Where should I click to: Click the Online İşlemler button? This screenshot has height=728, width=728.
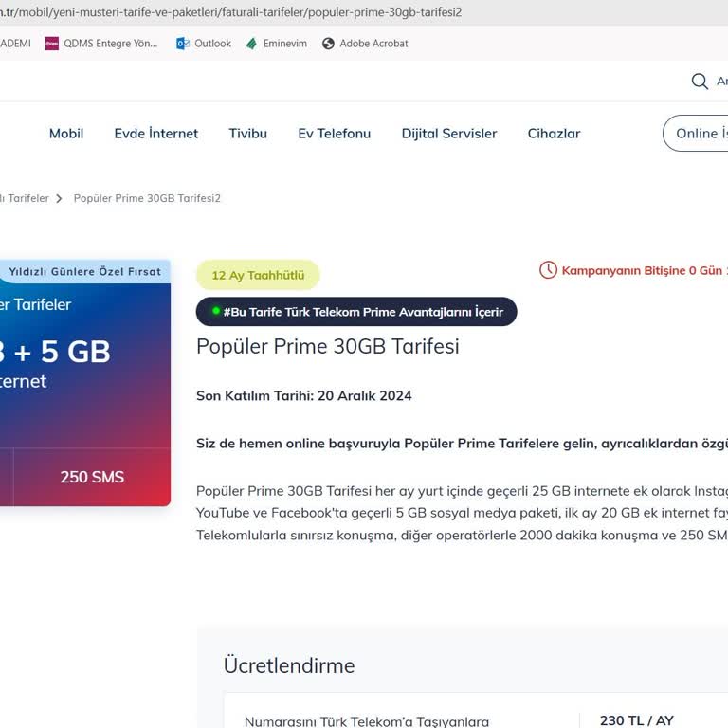pos(695,134)
